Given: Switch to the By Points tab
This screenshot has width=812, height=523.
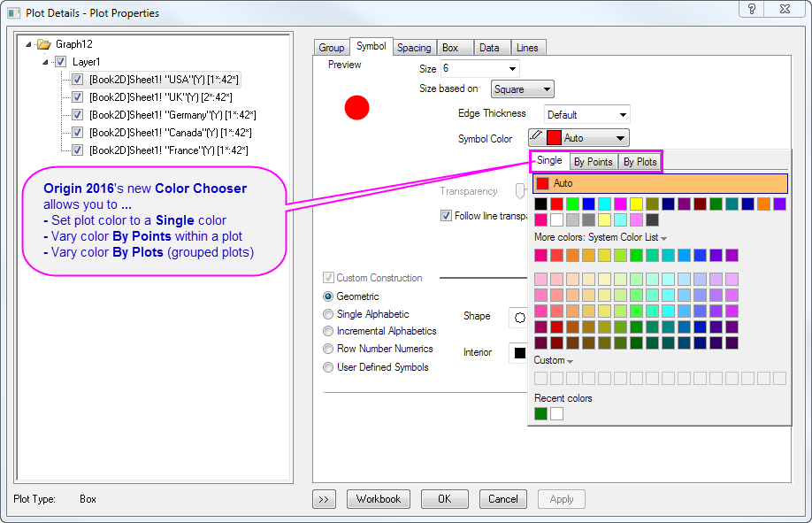Looking at the screenshot, I should coord(592,162).
